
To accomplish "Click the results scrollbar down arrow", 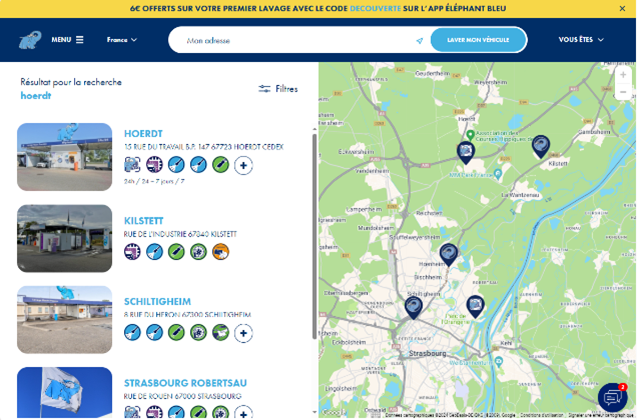I will point(314,413).
